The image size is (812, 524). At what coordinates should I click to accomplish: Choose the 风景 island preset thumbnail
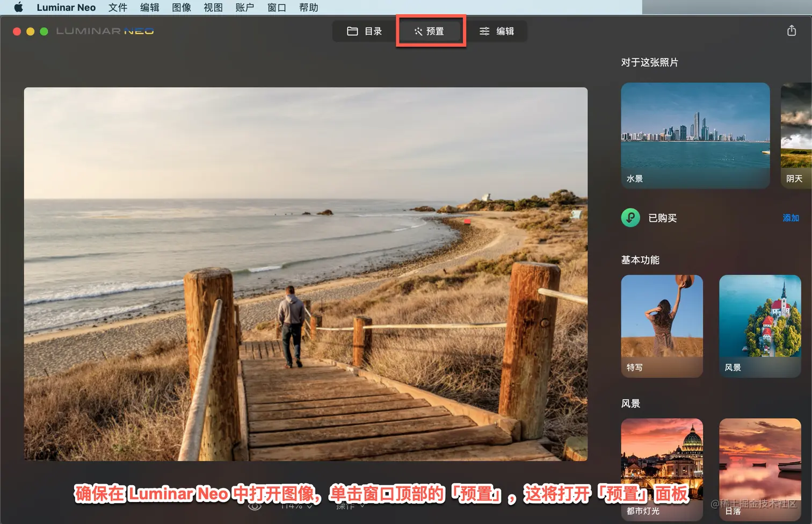[760, 326]
